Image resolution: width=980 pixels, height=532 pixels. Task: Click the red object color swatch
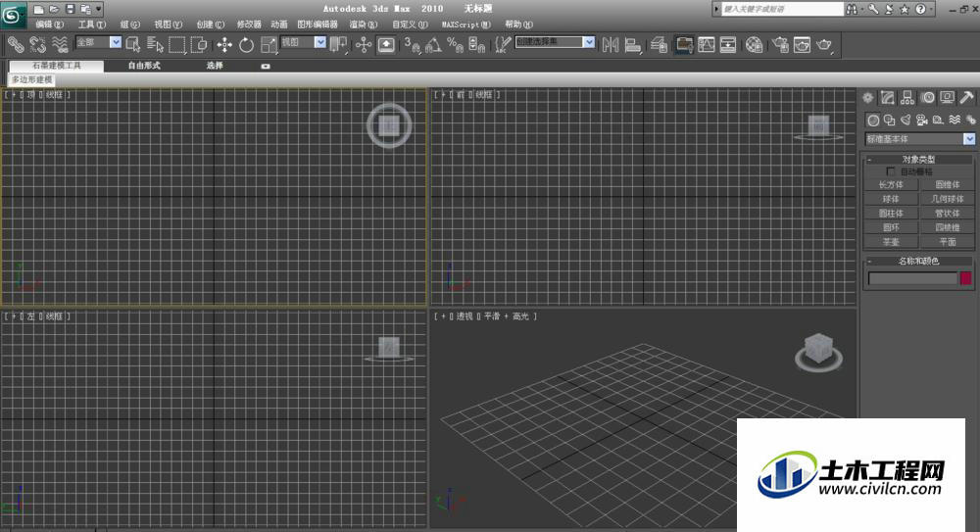click(965, 278)
